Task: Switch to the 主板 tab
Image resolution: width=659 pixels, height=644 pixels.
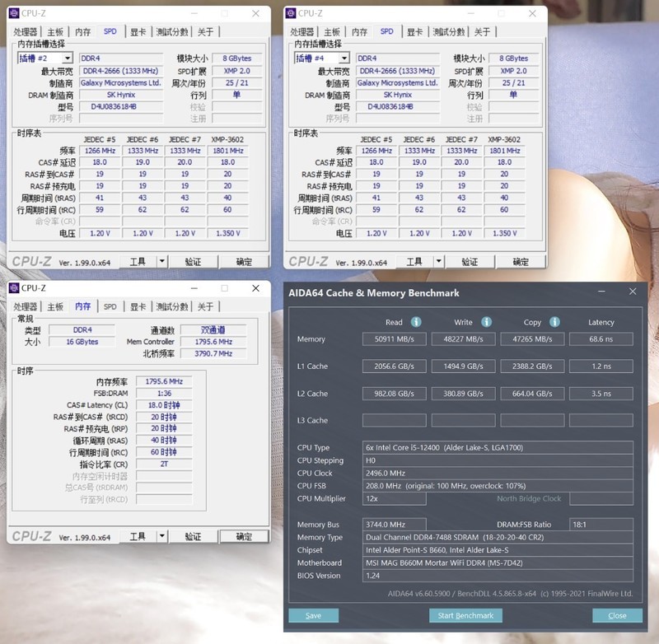Action: point(54,306)
